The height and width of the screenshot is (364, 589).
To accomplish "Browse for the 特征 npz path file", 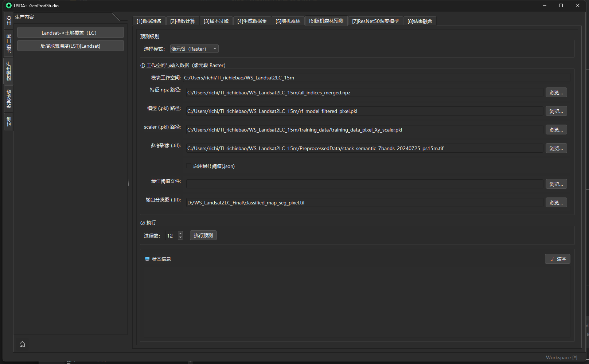I will click(x=556, y=93).
